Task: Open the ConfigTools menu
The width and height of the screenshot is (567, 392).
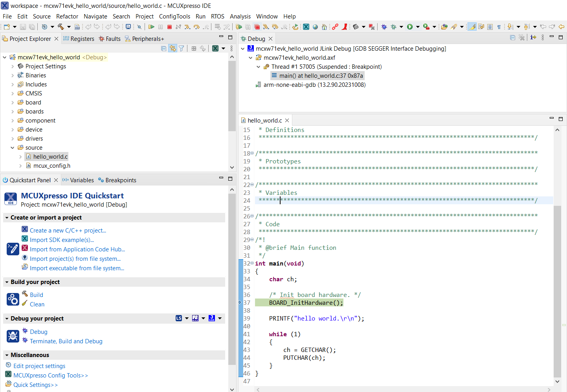Action: [x=174, y=16]
